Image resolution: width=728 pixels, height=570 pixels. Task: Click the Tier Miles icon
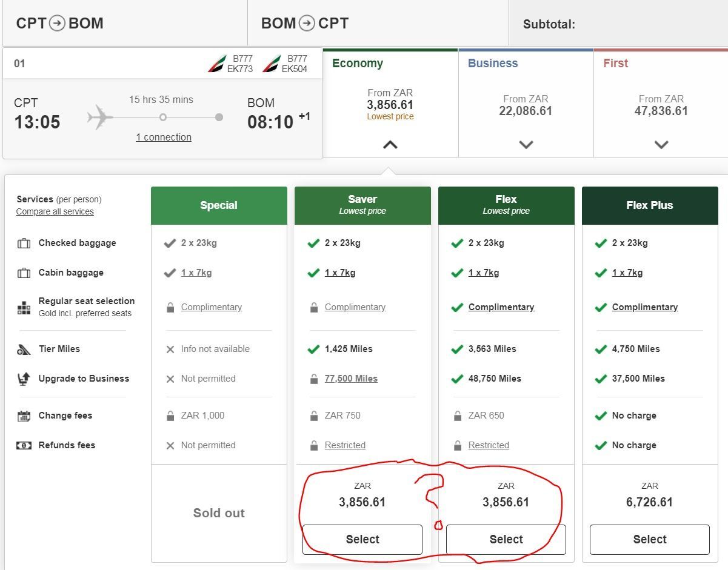click(24, 350)
